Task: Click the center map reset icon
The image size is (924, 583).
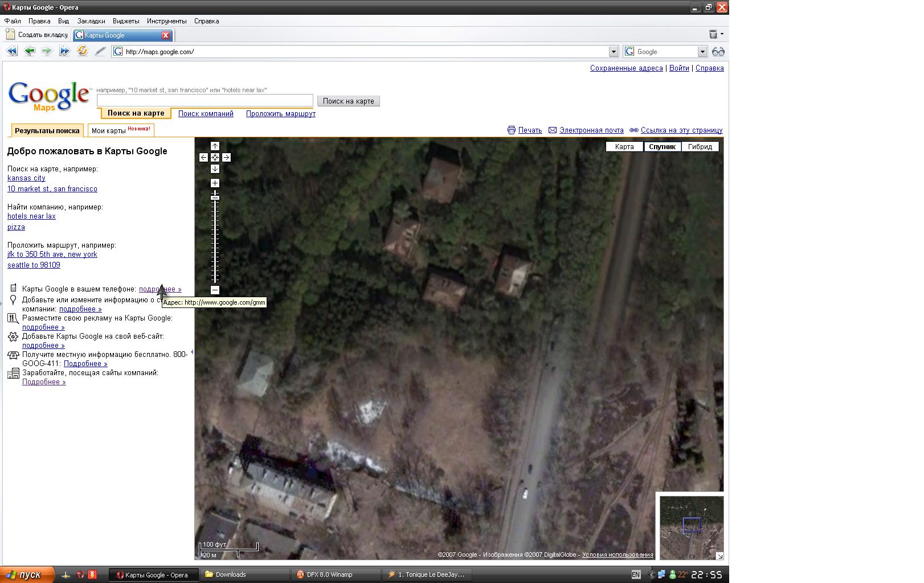Action: tap(215, 158)
